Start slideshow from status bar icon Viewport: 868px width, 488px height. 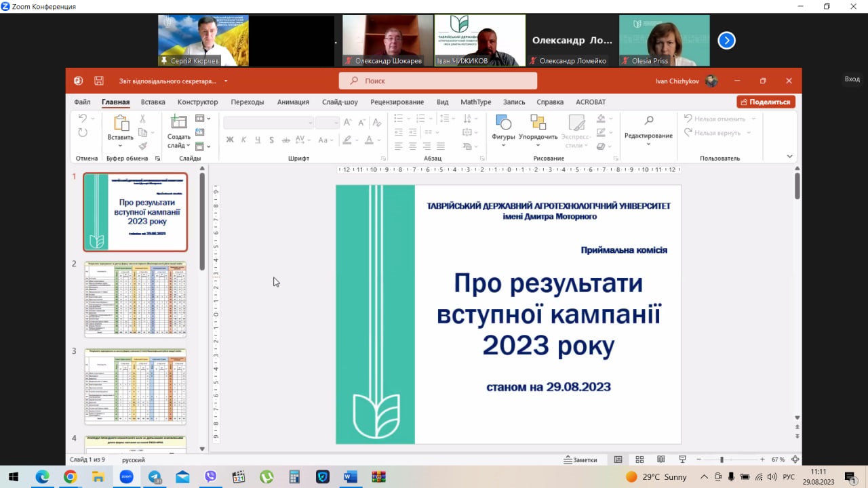(683, 460)
